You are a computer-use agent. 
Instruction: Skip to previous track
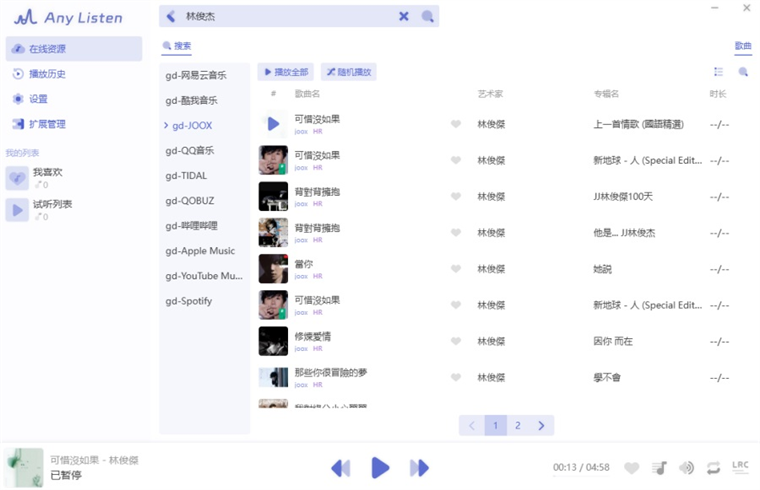pos(341,468)
